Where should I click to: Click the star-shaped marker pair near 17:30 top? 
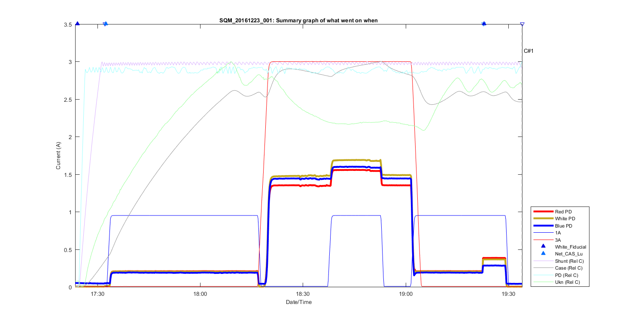[106, 24]
